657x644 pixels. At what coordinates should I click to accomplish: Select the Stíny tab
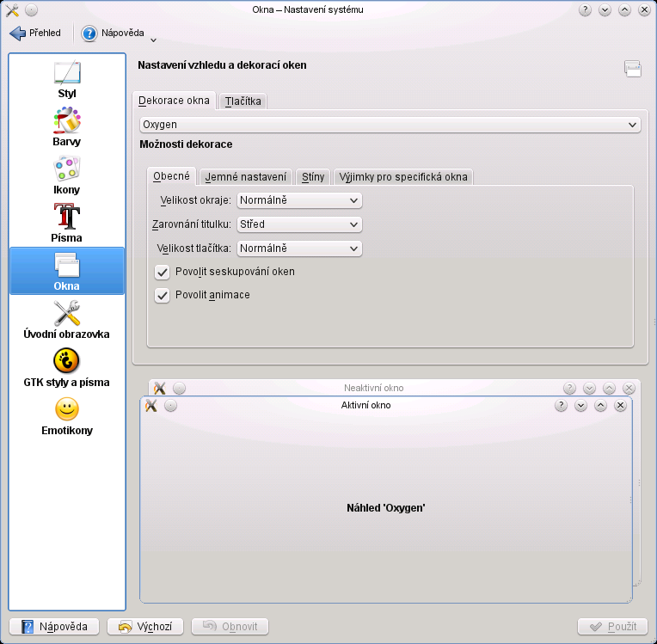313,177
